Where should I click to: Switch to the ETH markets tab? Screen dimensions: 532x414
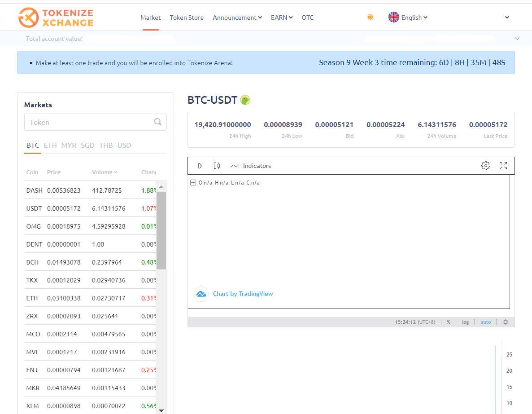click(x=50, y=145)
